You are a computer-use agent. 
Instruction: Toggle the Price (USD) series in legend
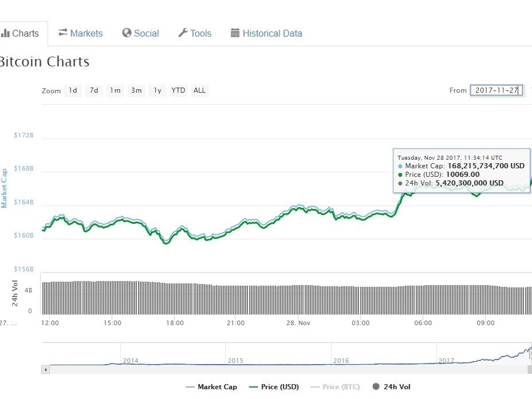(x=274, y=387)
